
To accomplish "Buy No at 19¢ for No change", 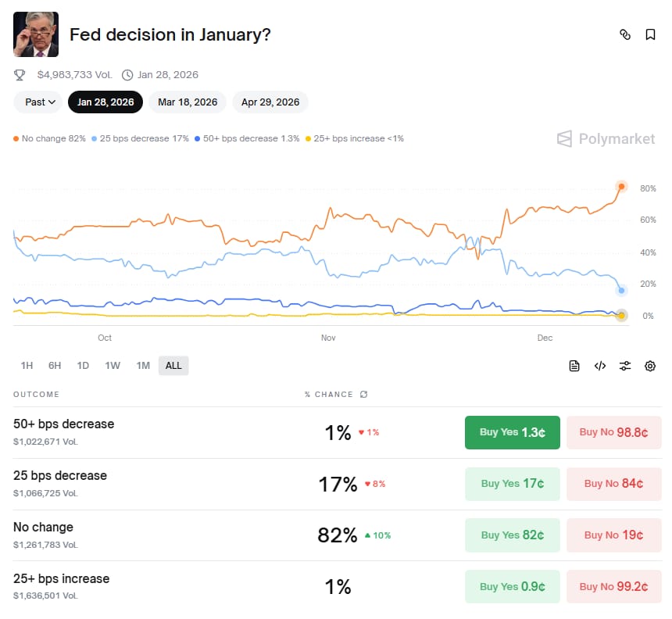I will 613,535.
